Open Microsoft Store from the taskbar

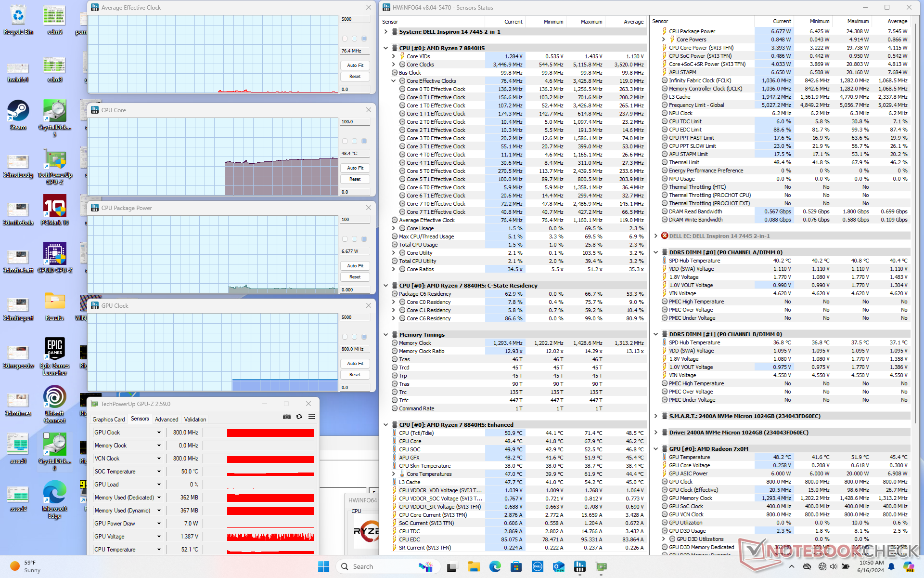point(516,566)
